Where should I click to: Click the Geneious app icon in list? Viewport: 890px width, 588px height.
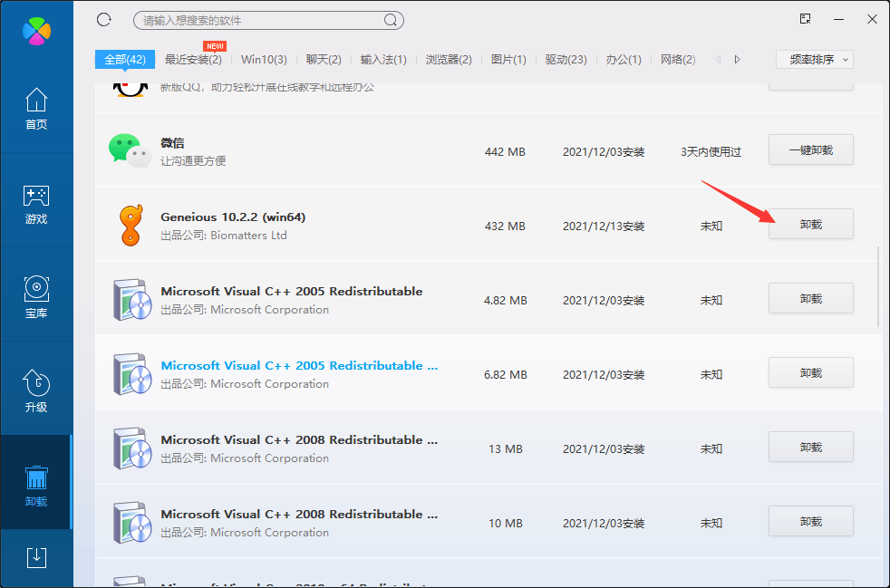point(131,226)
